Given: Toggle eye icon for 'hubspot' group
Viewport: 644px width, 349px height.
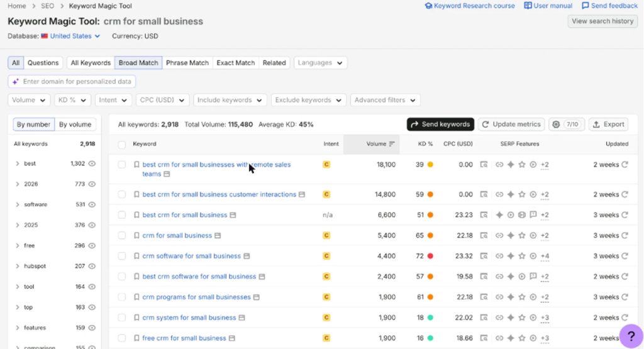Looking at the screenshot, I should [x=92, y=266].
